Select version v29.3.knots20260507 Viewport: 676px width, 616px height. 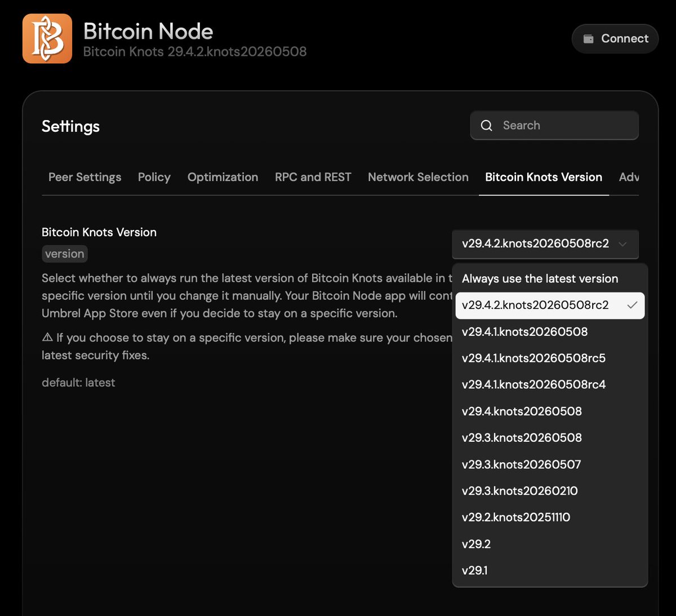pyautogui.click(x=550, y=464)
